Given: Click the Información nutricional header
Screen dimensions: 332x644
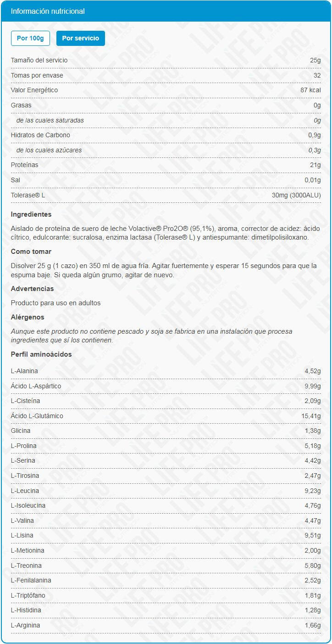Looking at the screenshot, I should click(48, 11).
